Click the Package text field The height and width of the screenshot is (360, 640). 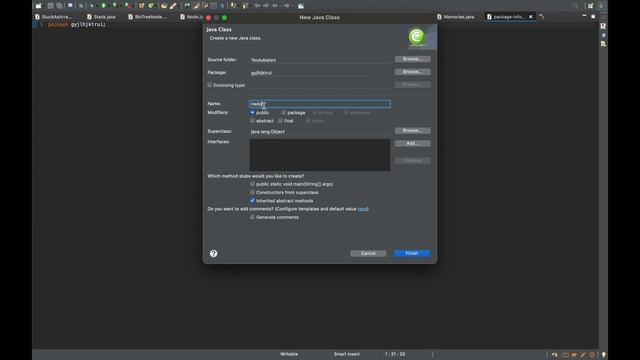coord(310,73)
